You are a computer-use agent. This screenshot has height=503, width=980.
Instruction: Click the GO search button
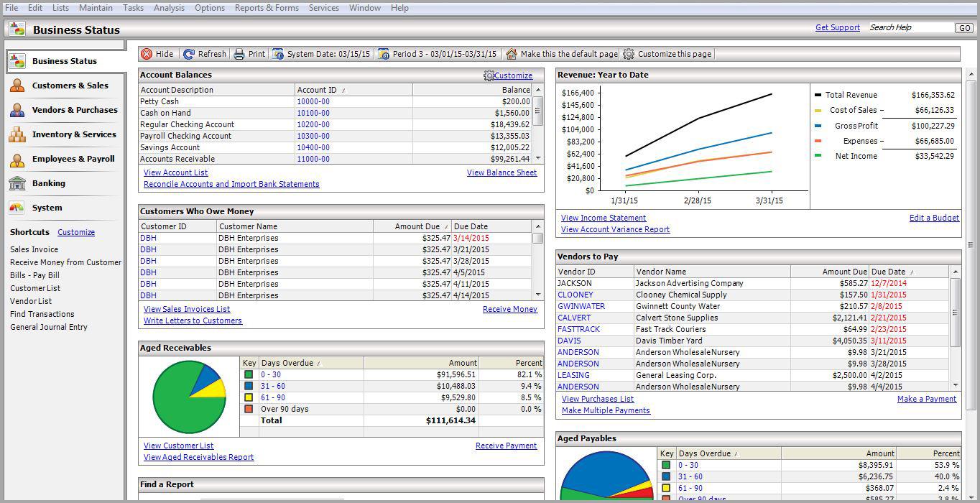963,28
